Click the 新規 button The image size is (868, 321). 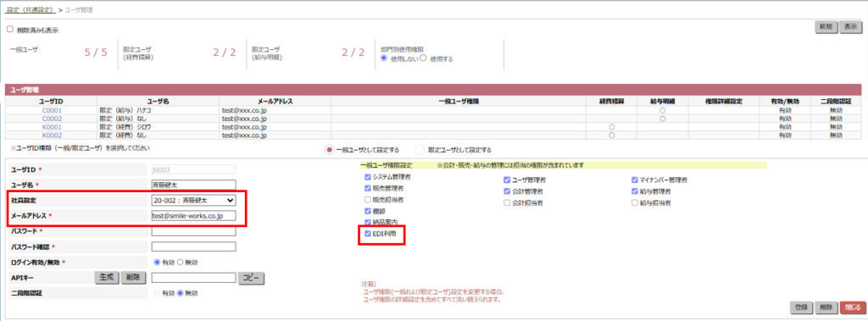(825, 28)
